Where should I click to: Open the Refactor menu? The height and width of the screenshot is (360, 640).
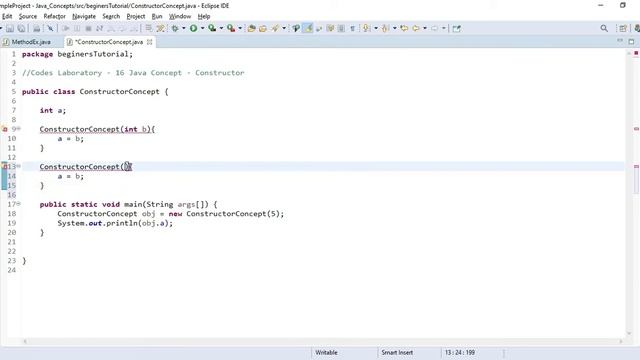(x=54, y=16)
